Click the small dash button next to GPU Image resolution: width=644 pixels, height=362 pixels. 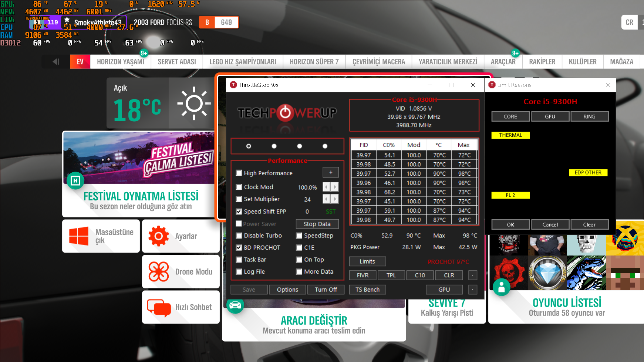pos(473,290)
